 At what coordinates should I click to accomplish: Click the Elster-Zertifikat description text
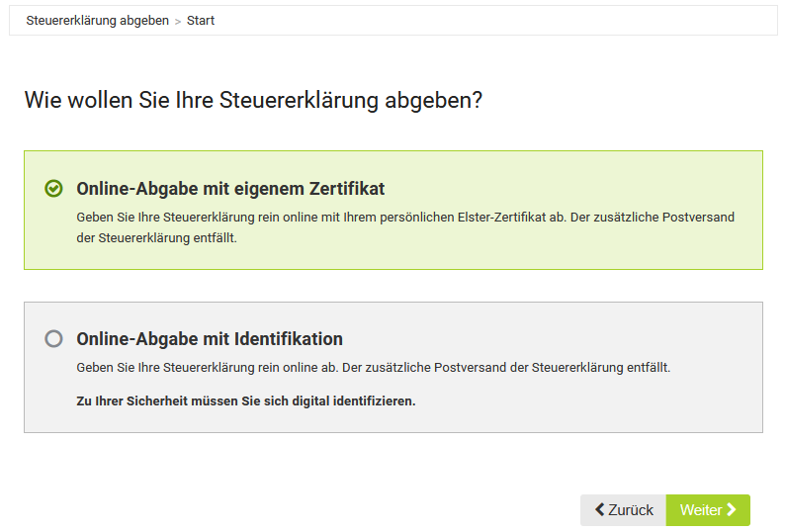click(405, 217)
